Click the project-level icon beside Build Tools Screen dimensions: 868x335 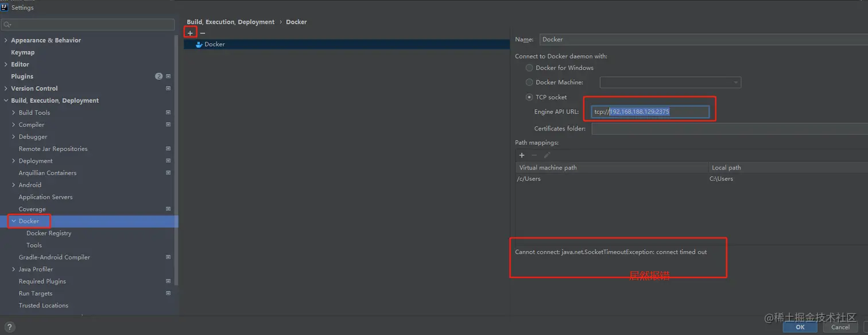168,113
